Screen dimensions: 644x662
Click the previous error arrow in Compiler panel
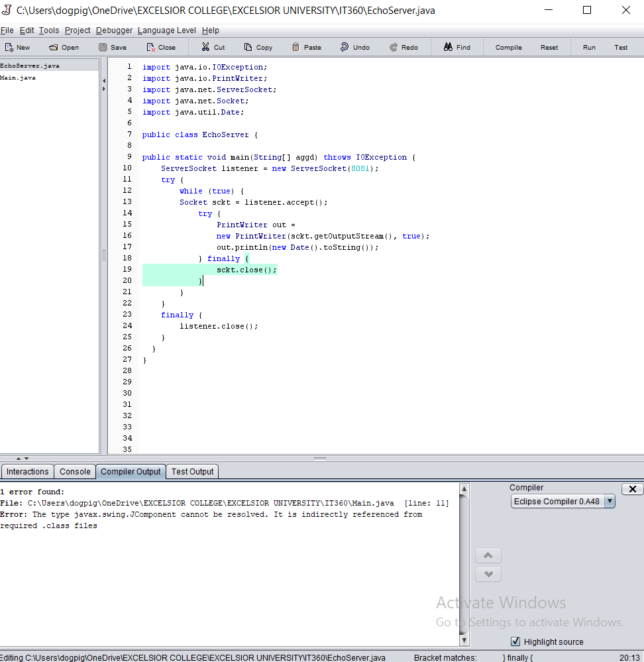point(488,555)
